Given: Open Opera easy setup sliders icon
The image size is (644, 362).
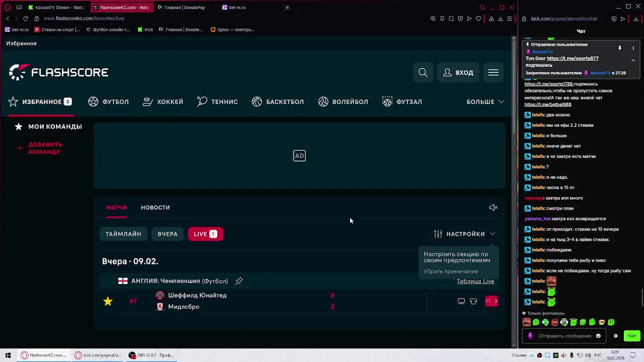Looking at the screenshot, I should [510, 19].
